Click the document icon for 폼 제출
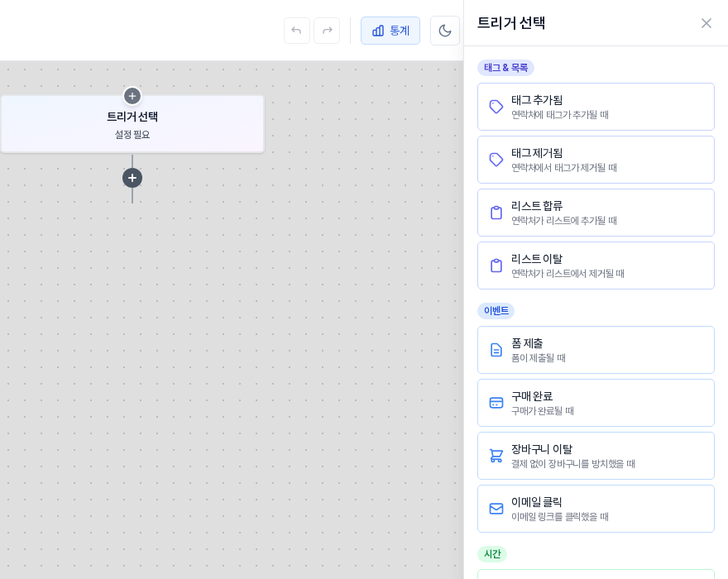The image size is (728, 579). click(496, 350)
